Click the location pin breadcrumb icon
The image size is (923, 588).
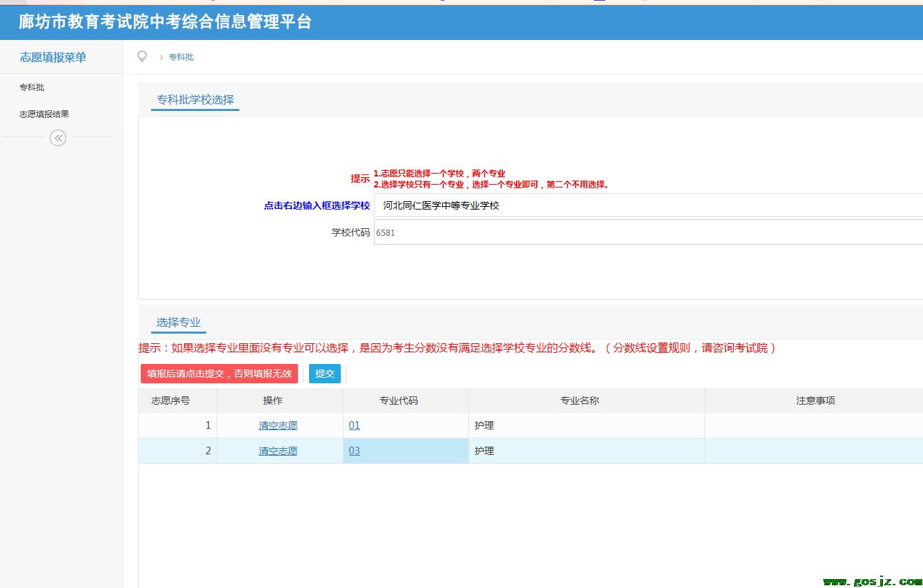(x=142, y=57)
